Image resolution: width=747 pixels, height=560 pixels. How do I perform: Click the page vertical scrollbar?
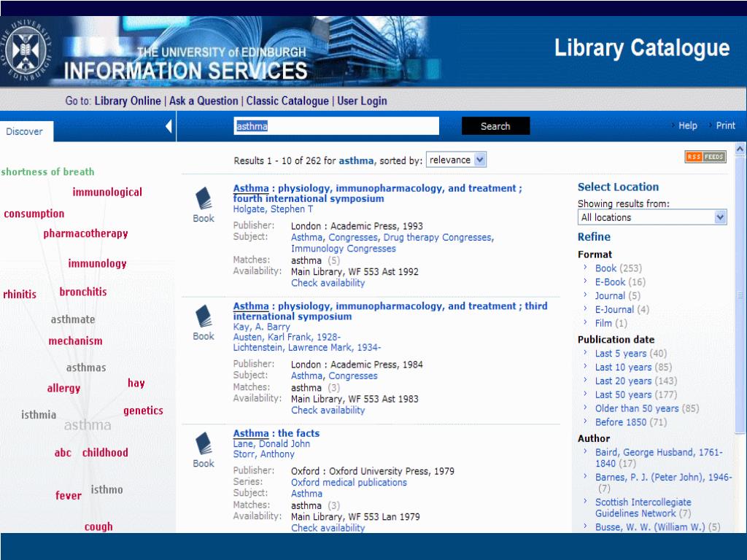tap(740, 295)
